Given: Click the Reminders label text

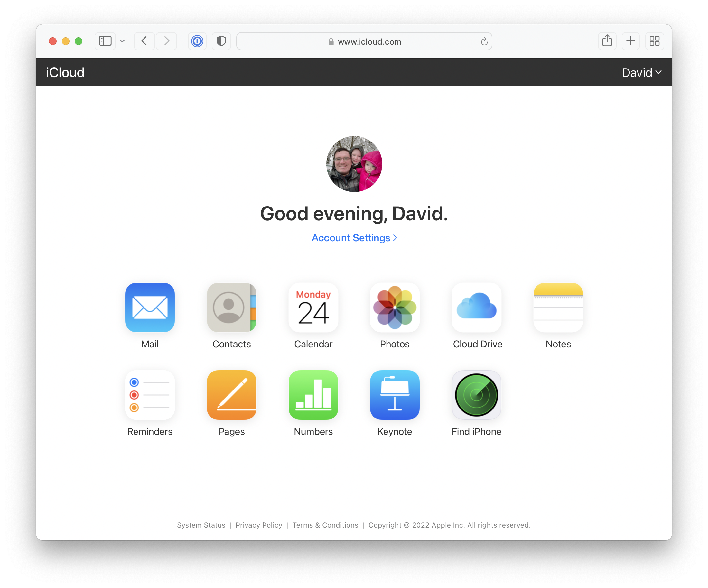Looking at the screenshot, I should tap(150, 432).
